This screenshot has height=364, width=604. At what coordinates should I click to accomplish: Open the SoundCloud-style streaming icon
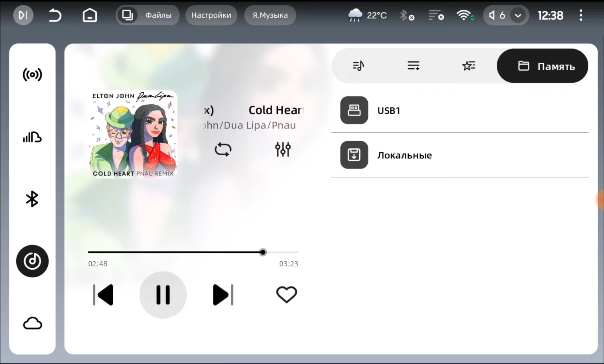coord(32,137)
